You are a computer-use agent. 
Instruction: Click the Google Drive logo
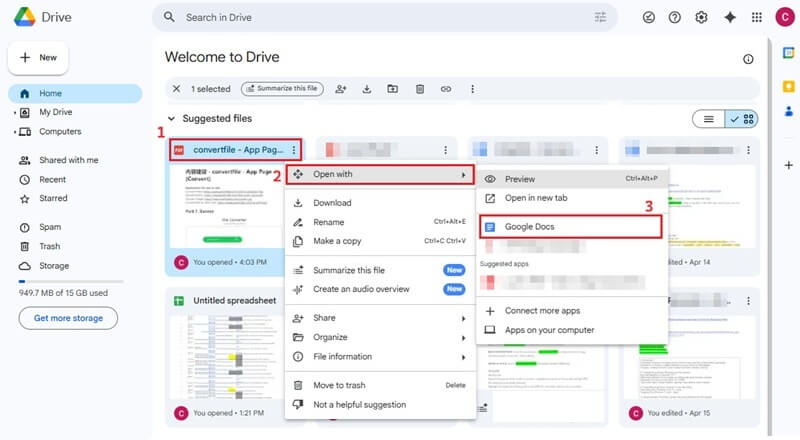[x=24, y=17]
